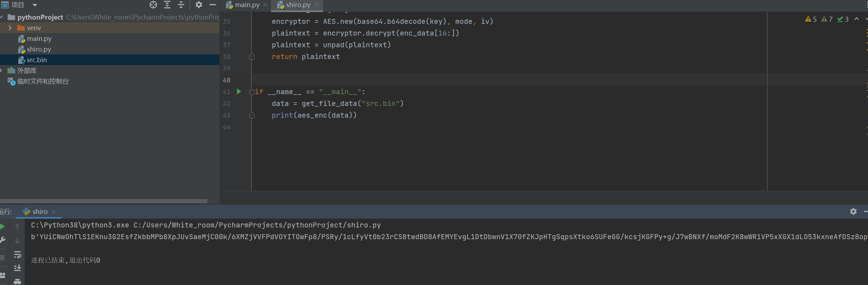Click the fold end marker at line 43
This screenshot has height=285, width=868.
(252, 115)
